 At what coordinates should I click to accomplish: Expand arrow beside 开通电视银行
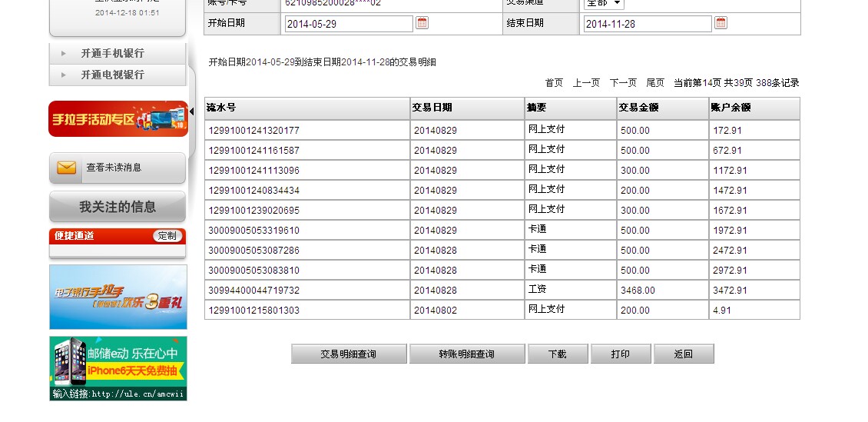[x=64, y=75]
